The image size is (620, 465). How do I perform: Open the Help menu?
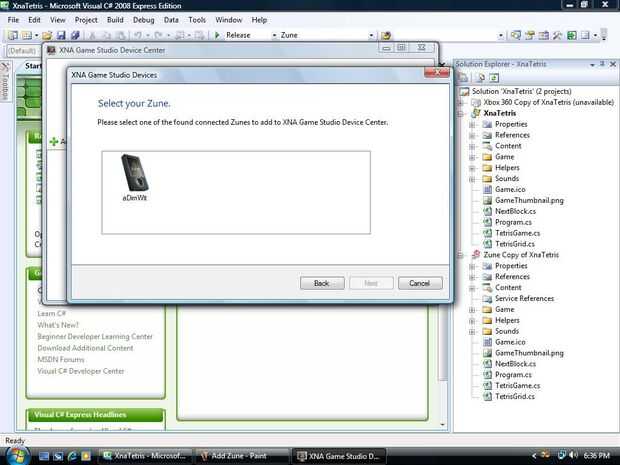pyautogui.click(x=259, y=20)
